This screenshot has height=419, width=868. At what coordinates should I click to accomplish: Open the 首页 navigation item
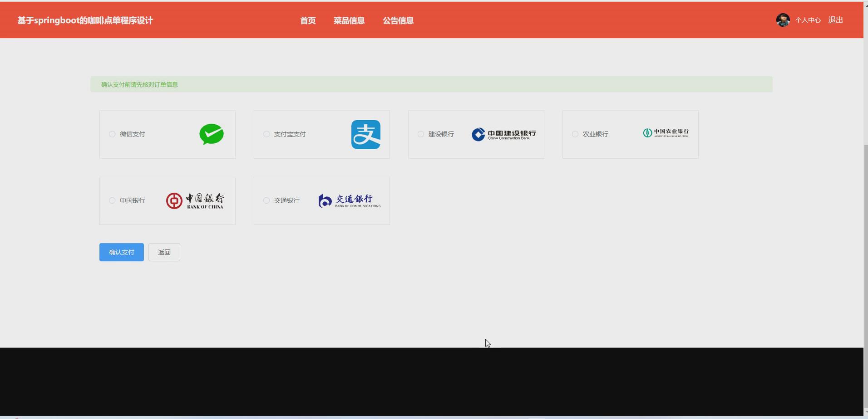tap(308, 20)
